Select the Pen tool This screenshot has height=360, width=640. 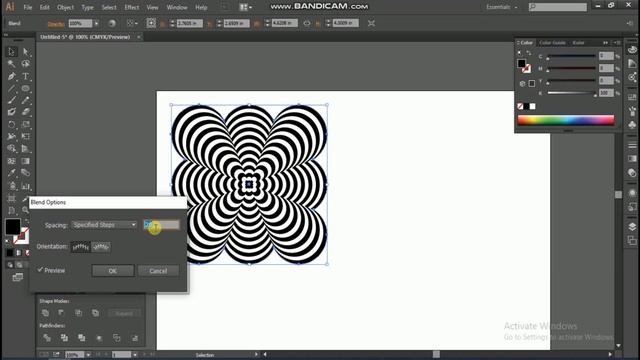(x=11, y=76)
